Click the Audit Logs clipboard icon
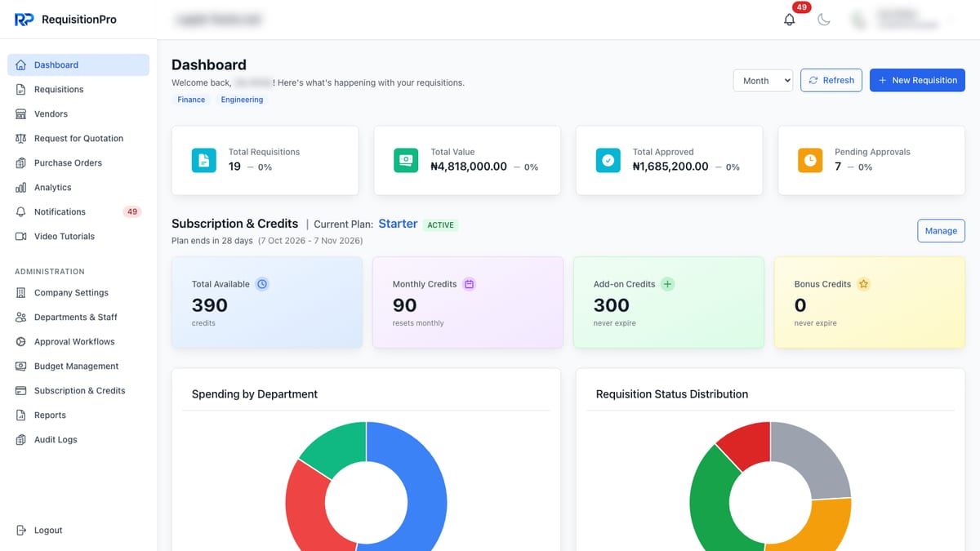 pyautogui.click(x=21, y=440)
